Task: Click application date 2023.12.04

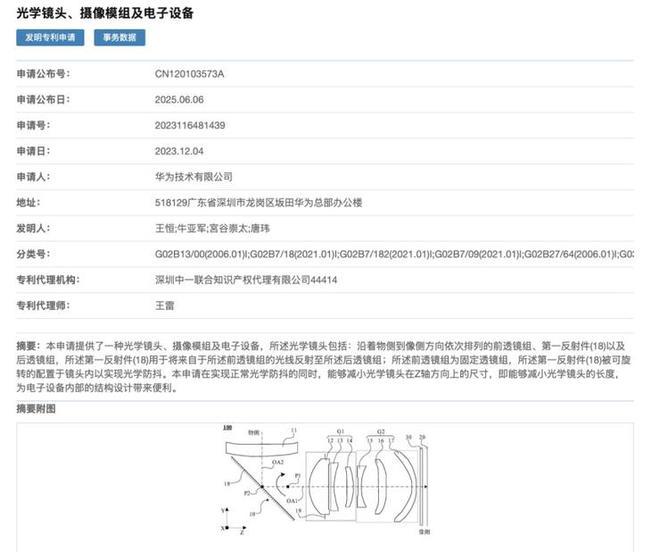Action: [179, 151]
